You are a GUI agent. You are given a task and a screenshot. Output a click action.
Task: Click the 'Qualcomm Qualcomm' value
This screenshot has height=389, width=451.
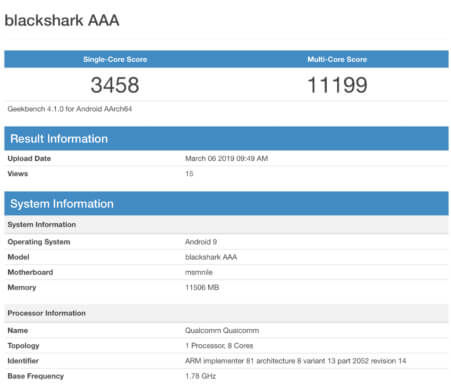(x=222, y=330)
